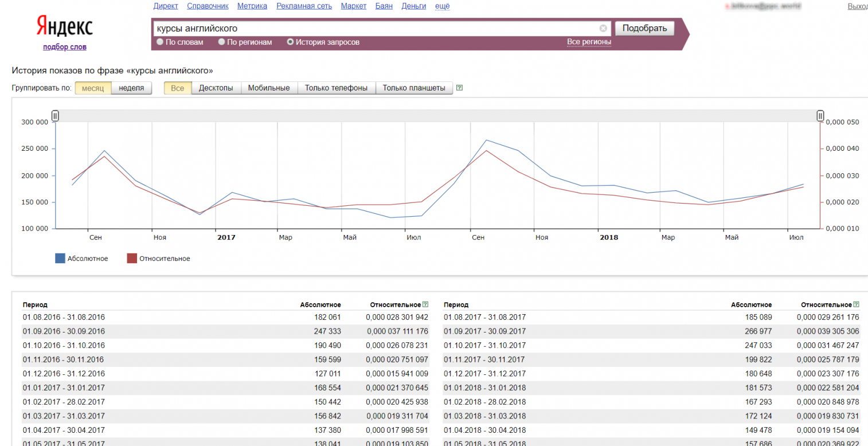Click the blue Абсолютное legend swatch
Image resolution: width=868 pixels, height=446 pixels.
pos(60,259)
